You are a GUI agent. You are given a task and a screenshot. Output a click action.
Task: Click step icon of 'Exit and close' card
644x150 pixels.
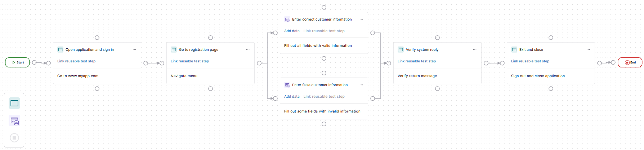(x=514, y=50)
